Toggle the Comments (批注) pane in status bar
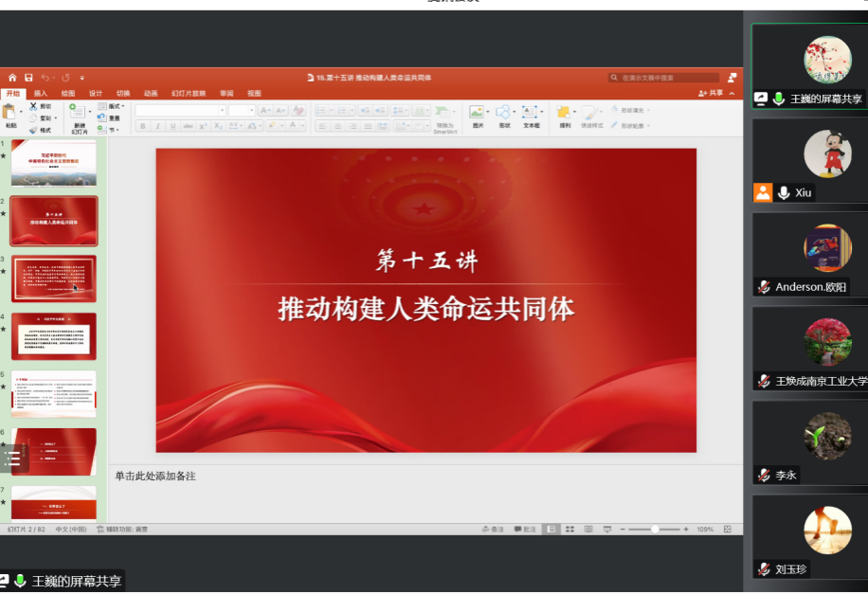The width and height of the screenshot is (868, 594). (526, 529)
